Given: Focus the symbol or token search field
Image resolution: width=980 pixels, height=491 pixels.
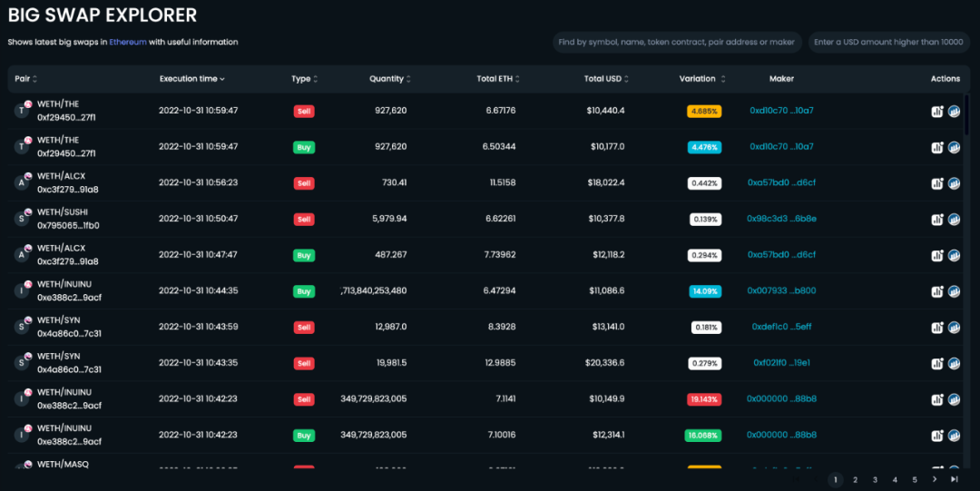Looking at the screenshot, I should coord(676,42).
